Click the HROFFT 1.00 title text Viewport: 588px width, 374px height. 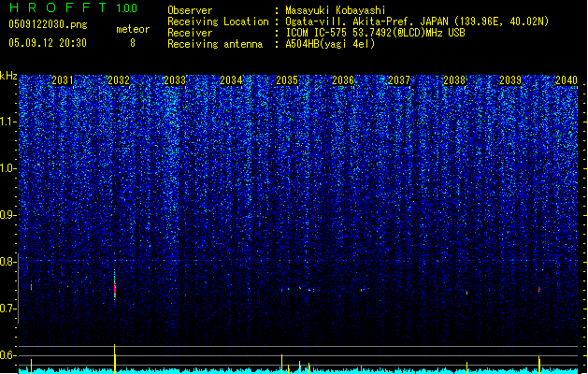coord(73,7)
